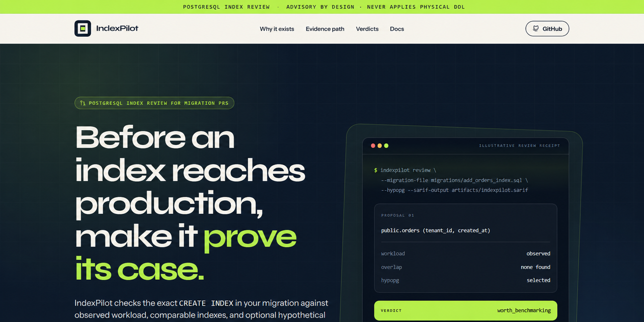Click the workload observed row
Image resolution: width=644 pixels, height=322 pixels.
click(466, 254)
